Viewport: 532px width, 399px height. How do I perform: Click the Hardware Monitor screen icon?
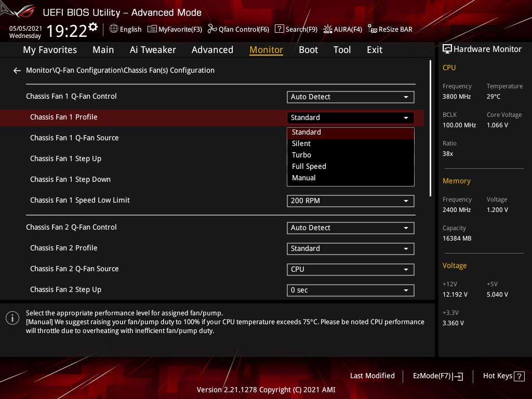pyautogui.click(x=447, y=49)
